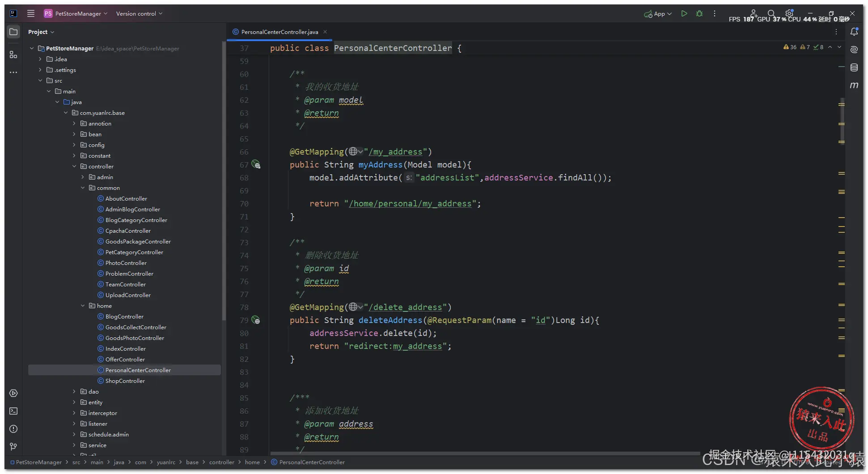Click the gutter icon for myAddress endpoint

(256, 164)
